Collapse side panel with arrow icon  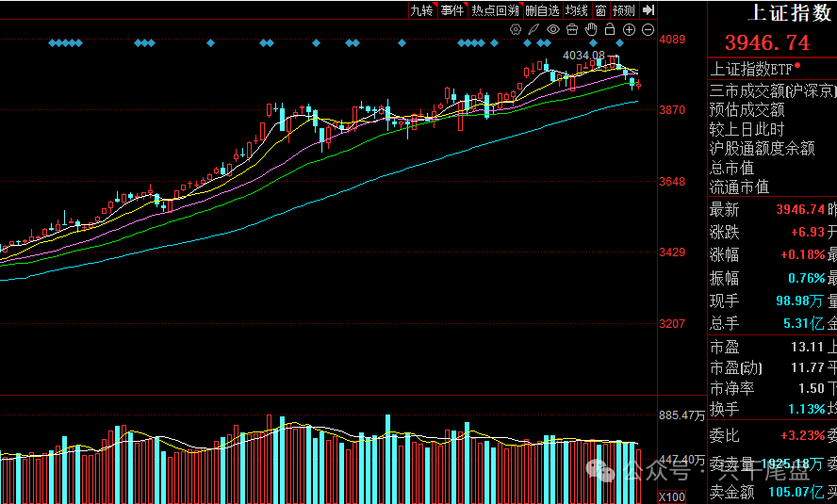click(648, 10)
